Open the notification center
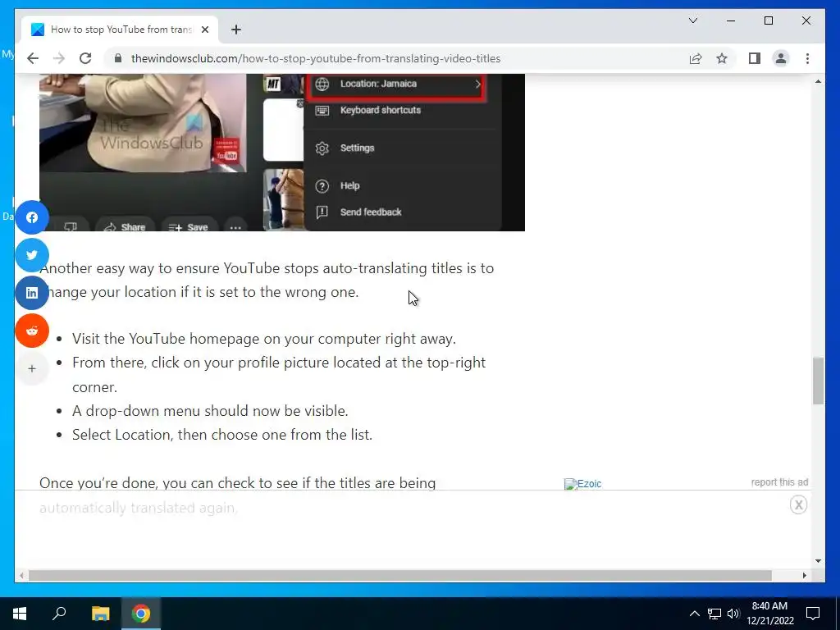This screenshot has height=630, width=840. [x=813, y=614]
